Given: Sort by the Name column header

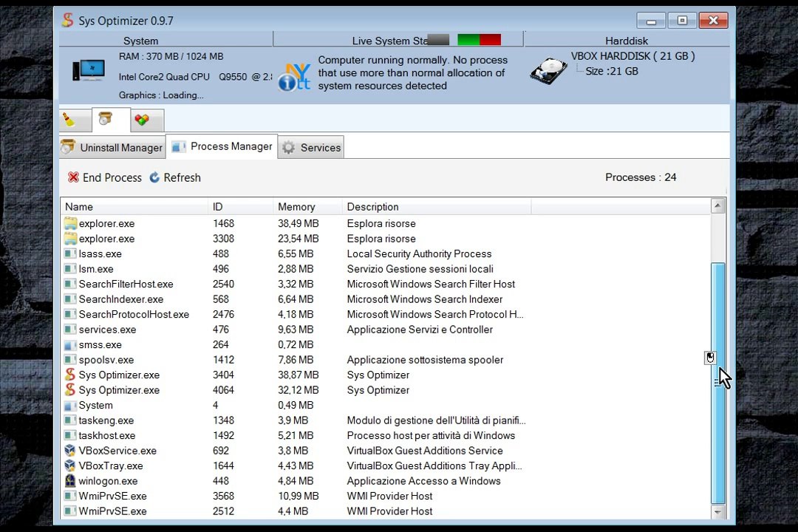Looking at the screenshot, I should (134, 207).
